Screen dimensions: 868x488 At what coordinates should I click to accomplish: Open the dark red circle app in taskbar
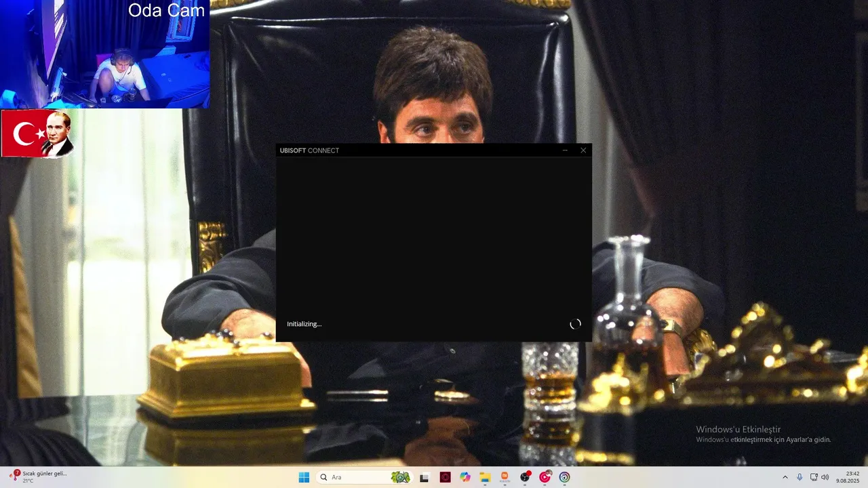(445, 477)
